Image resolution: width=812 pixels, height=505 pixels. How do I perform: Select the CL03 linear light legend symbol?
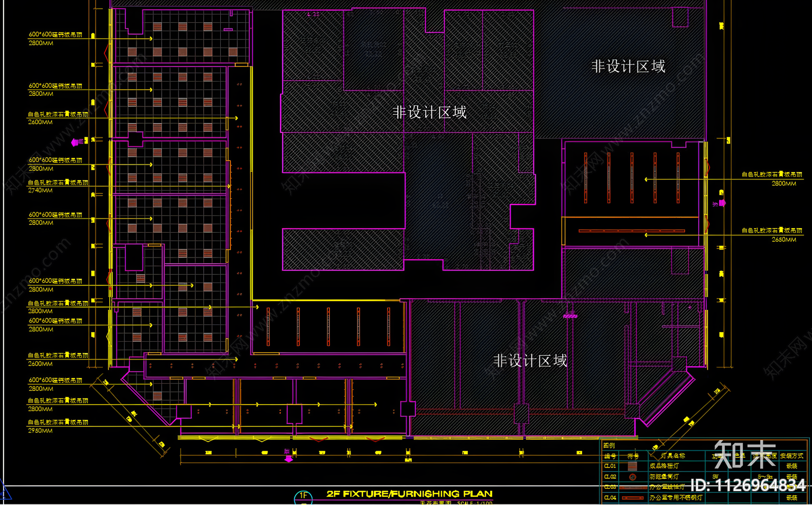pos(633,488)
